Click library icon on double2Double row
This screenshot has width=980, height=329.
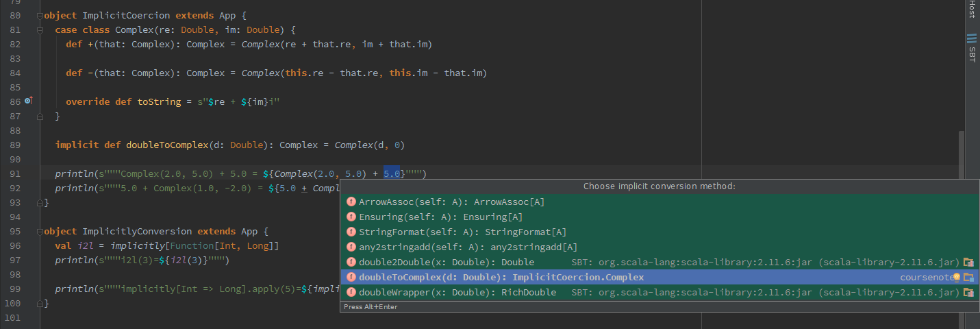coord(968,263)
